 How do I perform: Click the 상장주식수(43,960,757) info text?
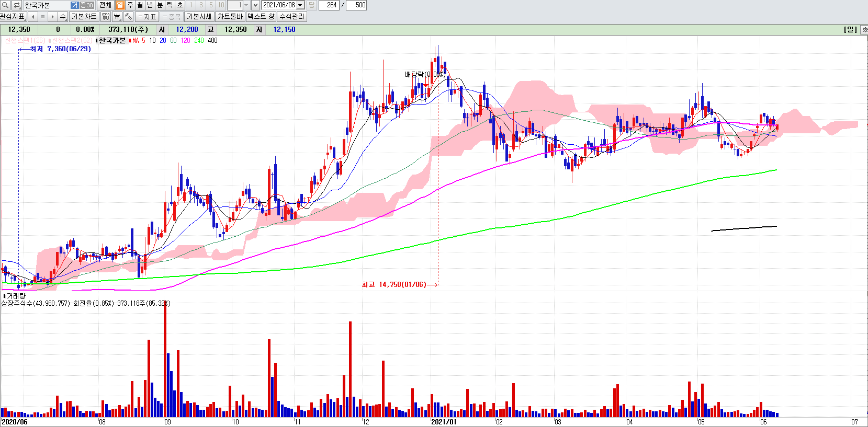click(36, 303)
